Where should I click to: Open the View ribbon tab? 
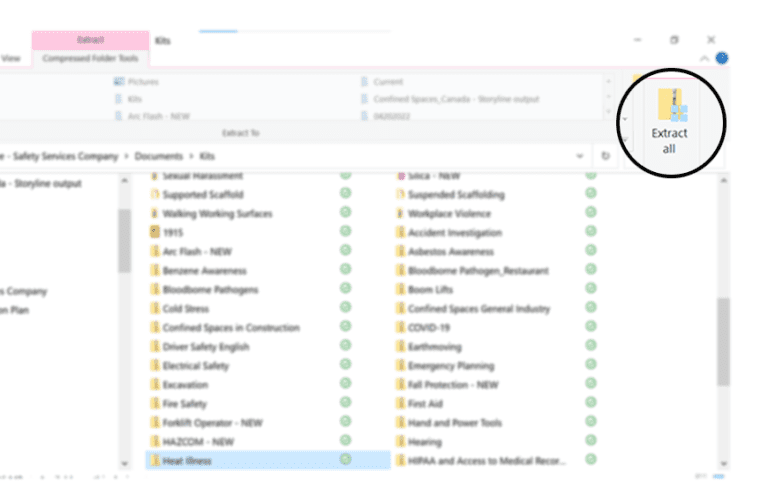click(12, 60)
